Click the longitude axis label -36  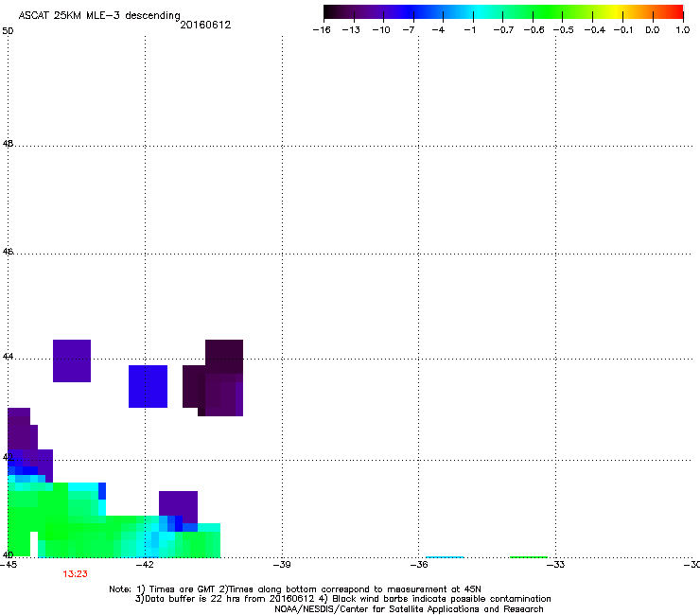[x=419, y=565]
